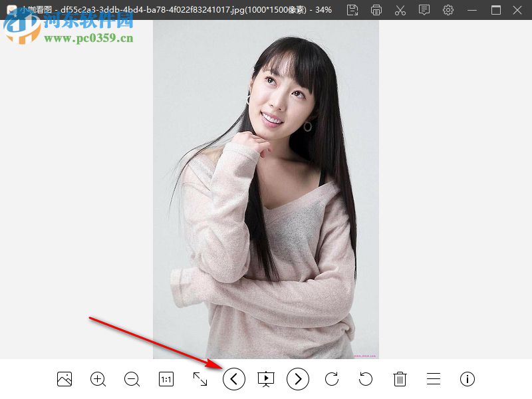The width and height of the screenshot is (532, 399).
Task: Show image information details
Action: click(x=467, y=379)
